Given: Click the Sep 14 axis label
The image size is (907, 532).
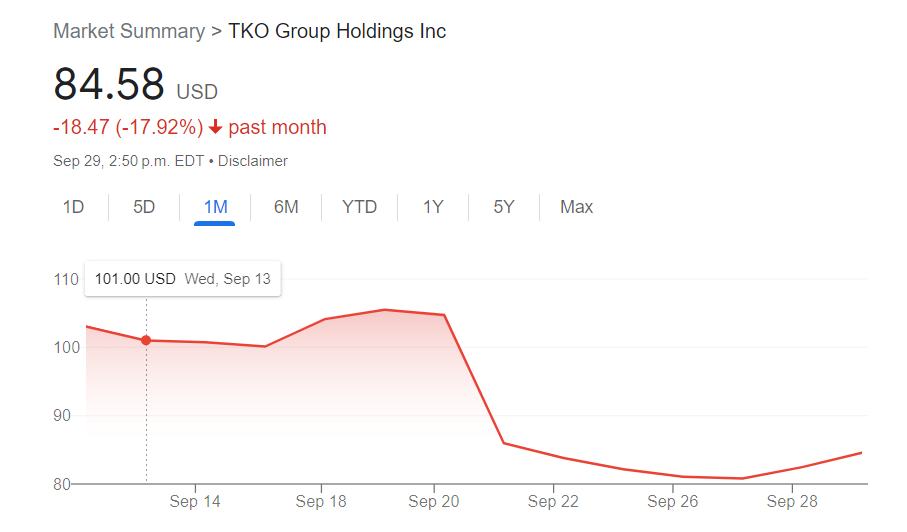Looking at the screenshot, I should (x=195, y=501).
